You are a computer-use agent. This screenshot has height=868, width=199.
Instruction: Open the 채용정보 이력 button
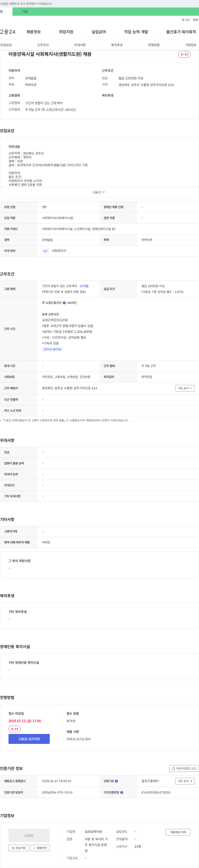coord(178,832)
